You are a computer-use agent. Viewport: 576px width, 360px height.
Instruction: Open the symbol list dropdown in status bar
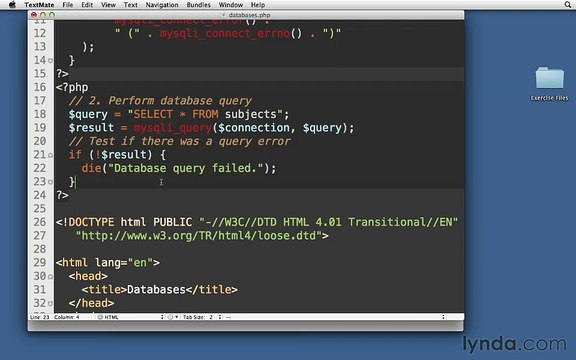point(335,317)
